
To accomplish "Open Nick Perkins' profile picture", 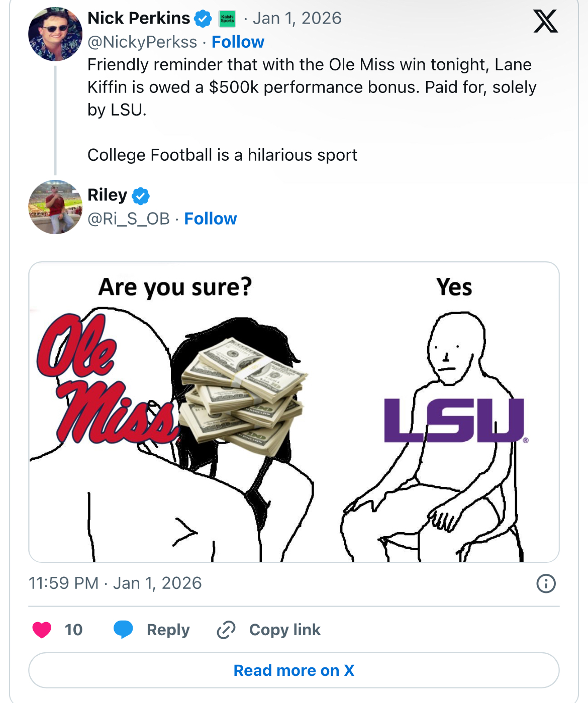I will (x=55, y=34).
